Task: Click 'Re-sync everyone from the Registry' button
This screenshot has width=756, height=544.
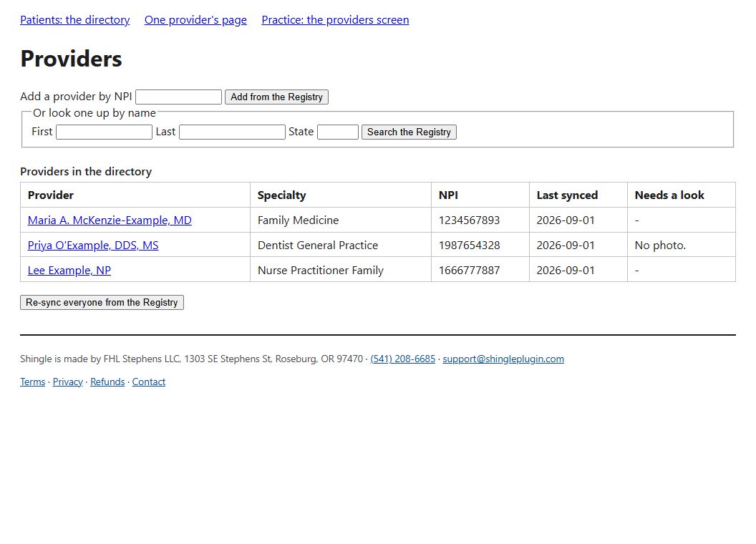Action: [x=102, y=302]
